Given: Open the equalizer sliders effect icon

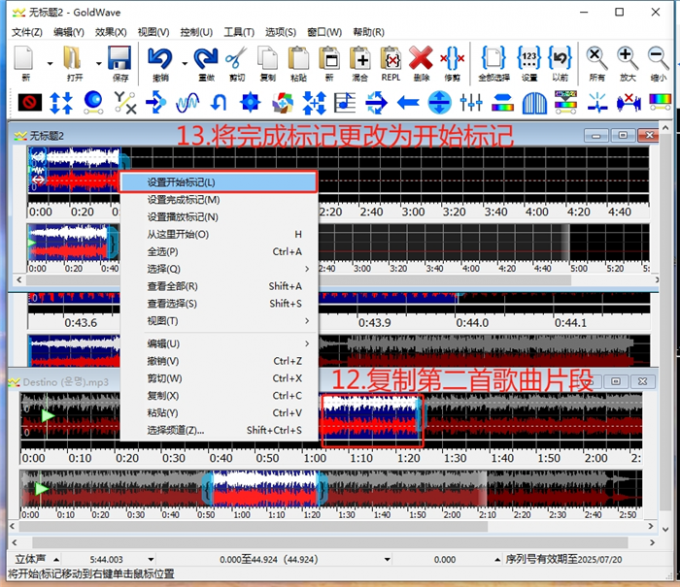Looking at the screenshot, I should pos(471,103).
